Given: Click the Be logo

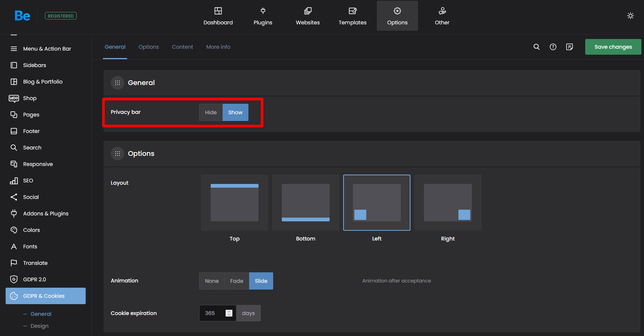Looking at the screenshot, I should [22, 16].
